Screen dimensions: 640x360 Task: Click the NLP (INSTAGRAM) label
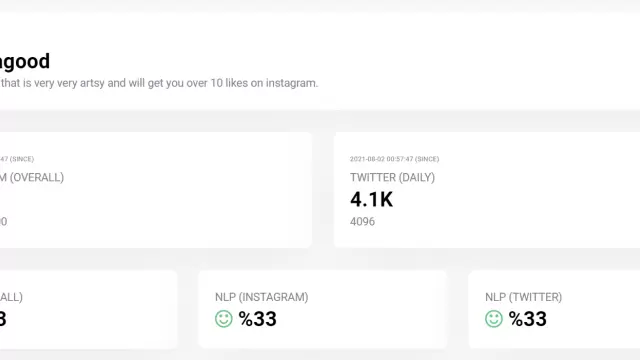(262, 297)
